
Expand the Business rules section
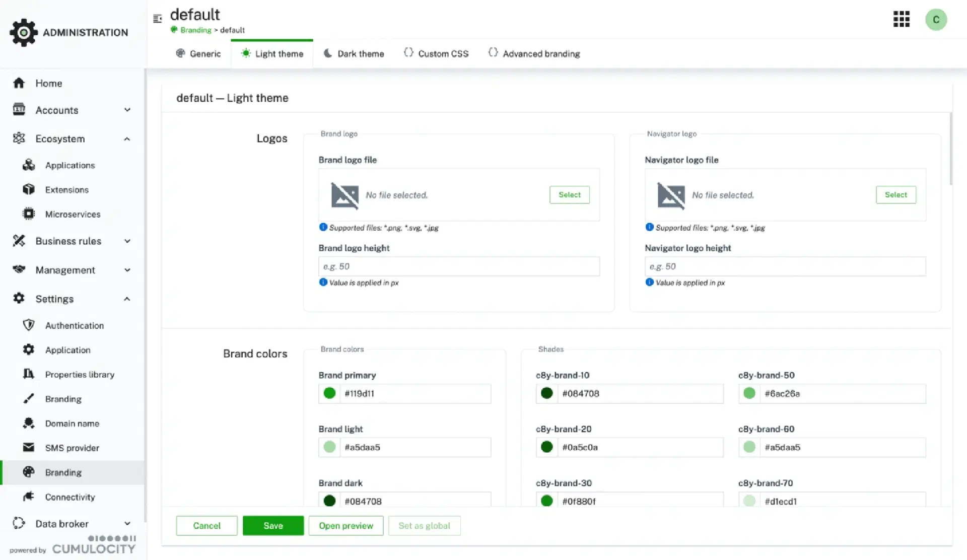click(x=127, y=241)
